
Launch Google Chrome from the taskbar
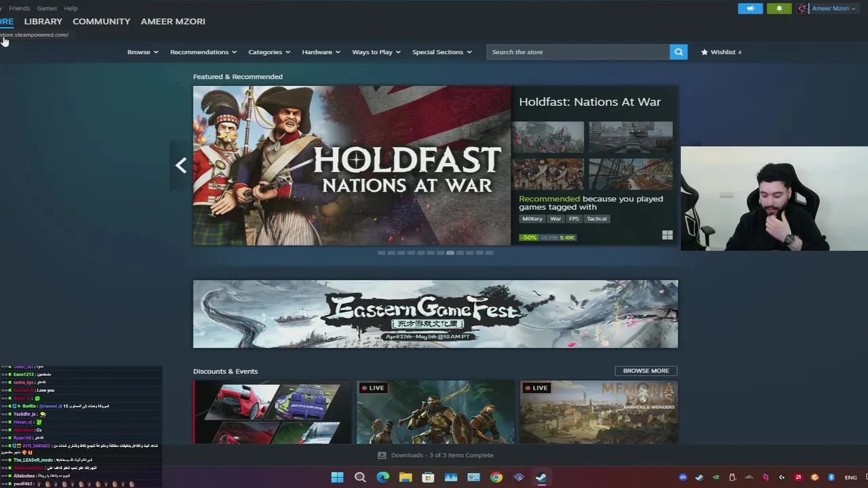496,477
